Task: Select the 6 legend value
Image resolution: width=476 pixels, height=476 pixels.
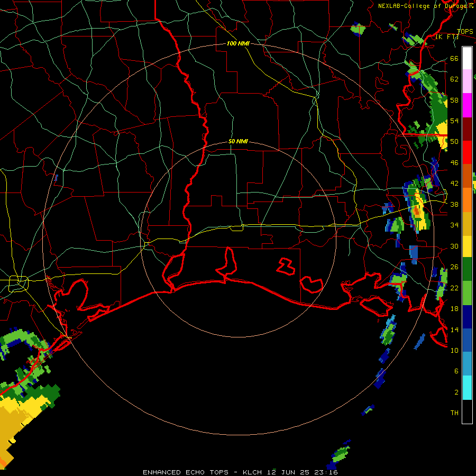Action: pyautogui.click(x=456, y=371)
